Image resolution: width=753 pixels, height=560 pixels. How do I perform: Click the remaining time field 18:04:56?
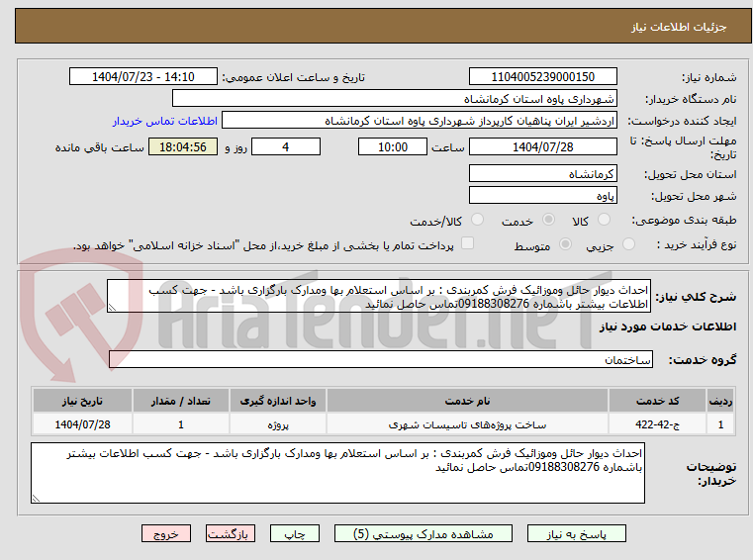click(x=183, y=147)
